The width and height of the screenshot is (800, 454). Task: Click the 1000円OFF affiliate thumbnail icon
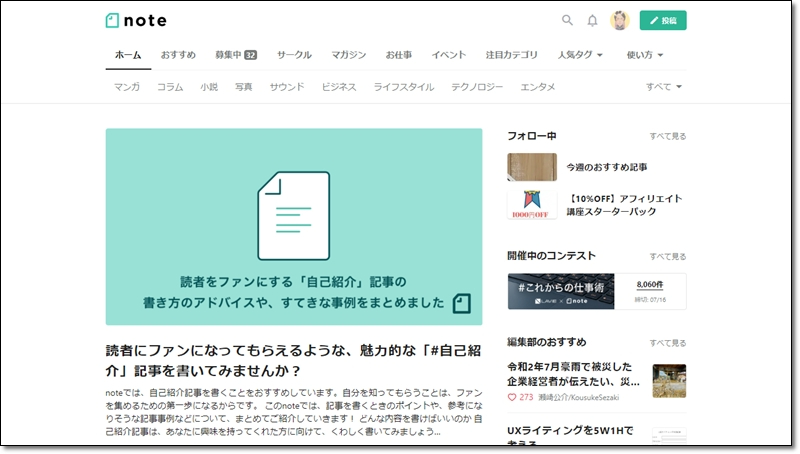tap(531, 205)
